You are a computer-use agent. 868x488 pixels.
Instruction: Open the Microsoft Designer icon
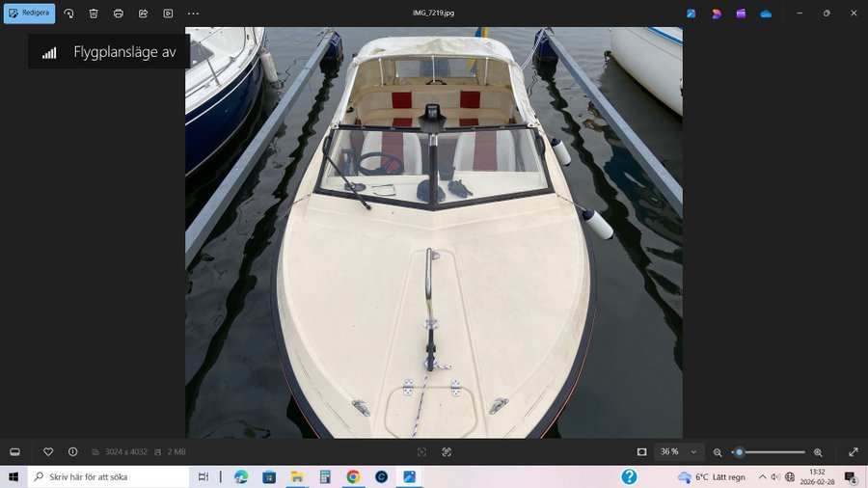pyautogui.click(x=717, y=14)
